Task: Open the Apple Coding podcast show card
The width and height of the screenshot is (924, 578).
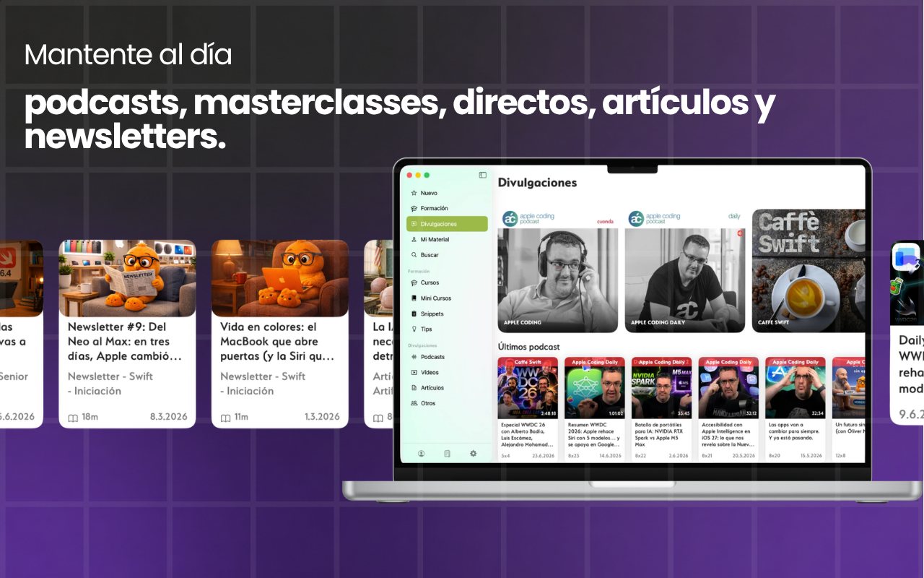Action: click(558, 271)
